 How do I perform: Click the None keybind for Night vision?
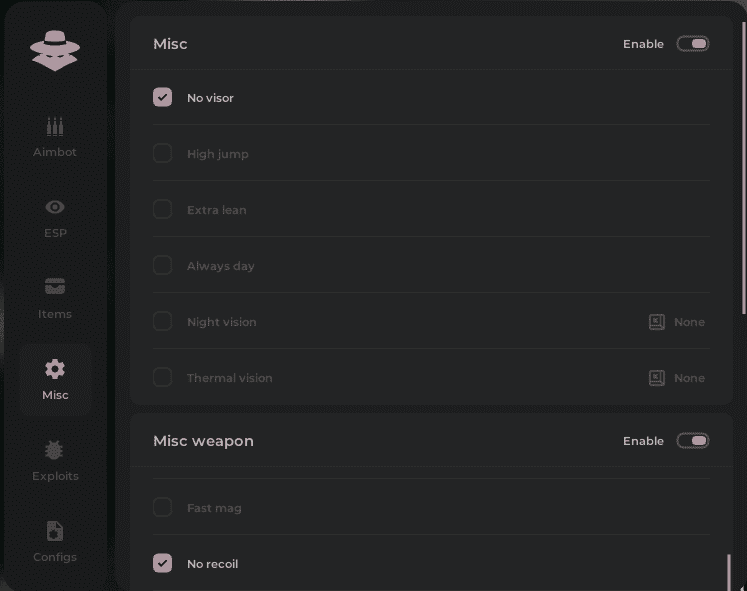click(689, 322)
